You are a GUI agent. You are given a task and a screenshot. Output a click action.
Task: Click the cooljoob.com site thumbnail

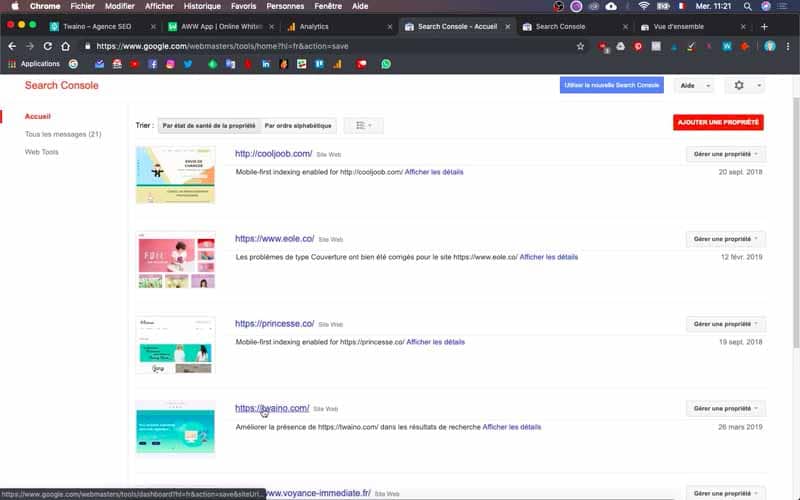pyautogui.click(x=176, y=175)
